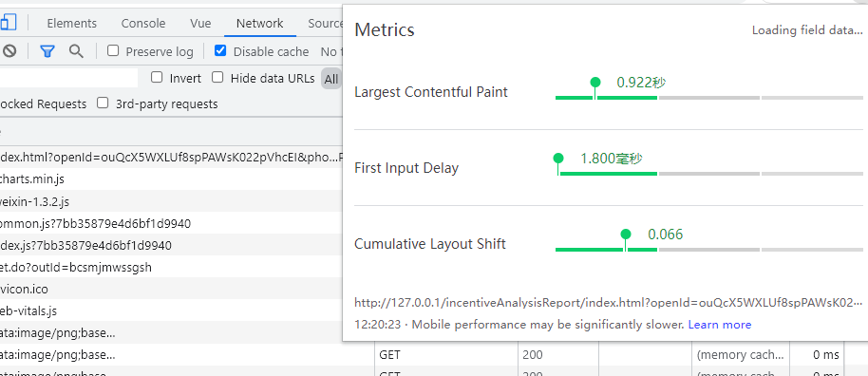Select the web-vitals.js request row
This screenshot has width=868, height=376.
point(172,310)
